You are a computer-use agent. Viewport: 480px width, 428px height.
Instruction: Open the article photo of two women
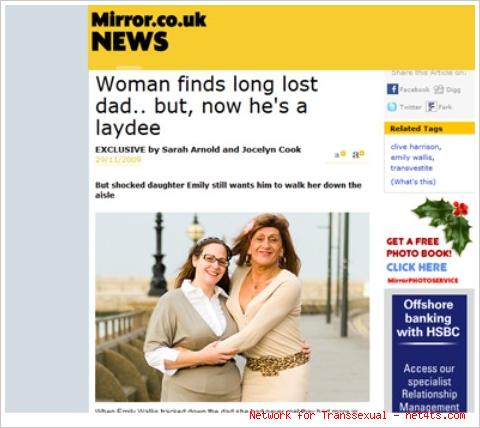(x=232, y=307)
